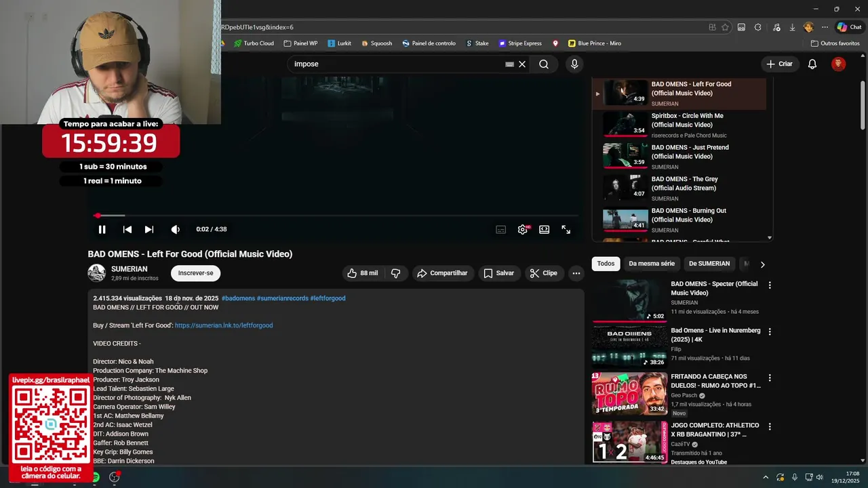Image resolution: width=868 pixels, height=488 pixels.
Task: Expand the Outros favoritos folder
Action: pyautogui.click(x=835, y=43)
